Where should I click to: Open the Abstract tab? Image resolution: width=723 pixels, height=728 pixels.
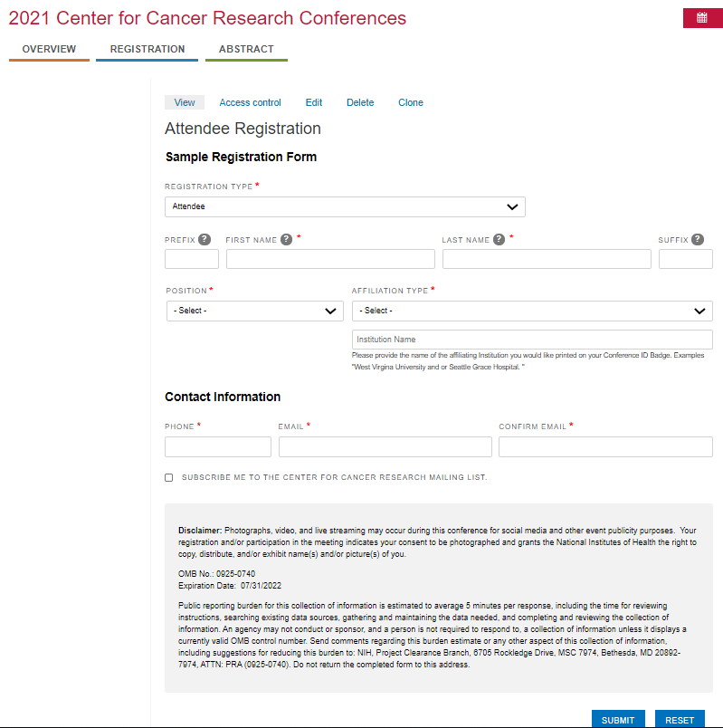246,49
